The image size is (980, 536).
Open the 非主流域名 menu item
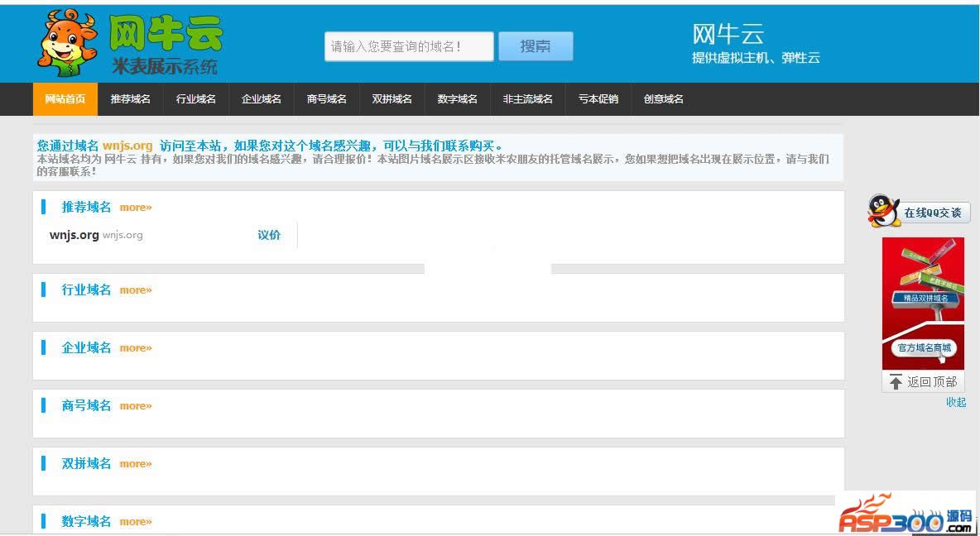click(527, 98)
